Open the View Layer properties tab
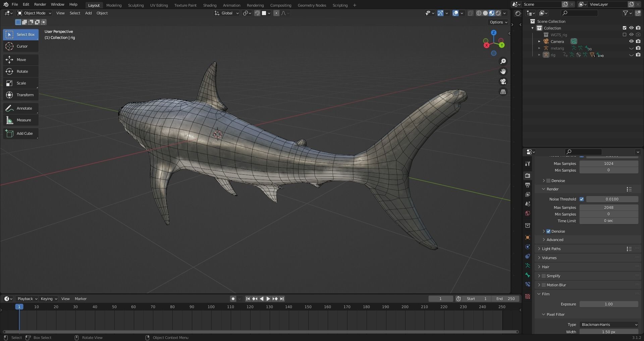This screenshot has height=341, width=644. (528, 194)
